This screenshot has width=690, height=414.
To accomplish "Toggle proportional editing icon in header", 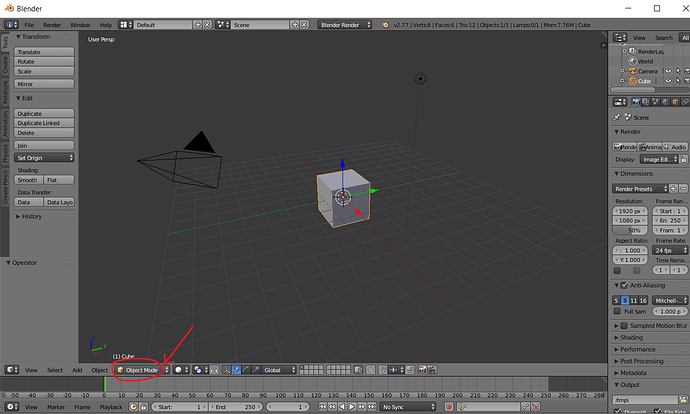I will tap(371, 370).
